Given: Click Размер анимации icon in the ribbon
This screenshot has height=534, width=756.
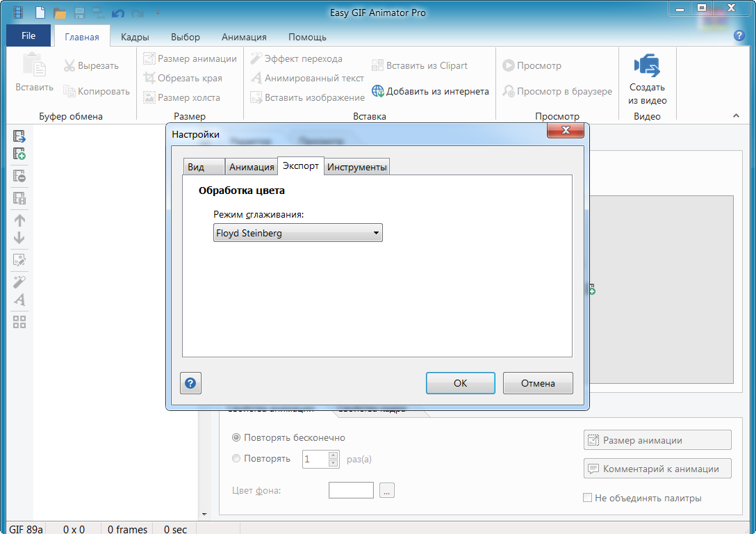Looking at the screenshot, I should [x=149, y=59].
